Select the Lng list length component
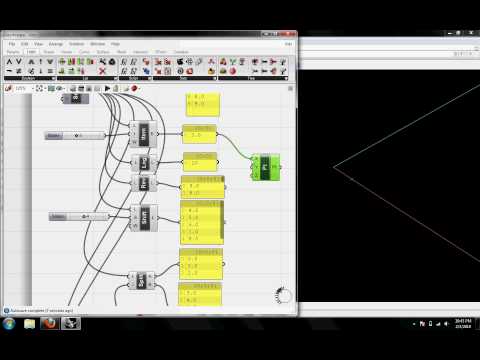This screenshot has width=480, height=360. pyautogui.click(x=144, y=163)
